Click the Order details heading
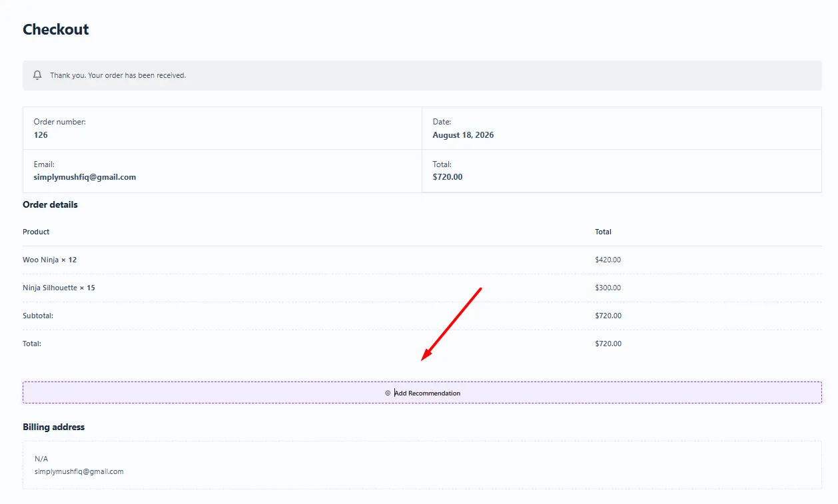The width and height of the screenshot is (838, 504). pyautogui.click(x=50, y=205)
